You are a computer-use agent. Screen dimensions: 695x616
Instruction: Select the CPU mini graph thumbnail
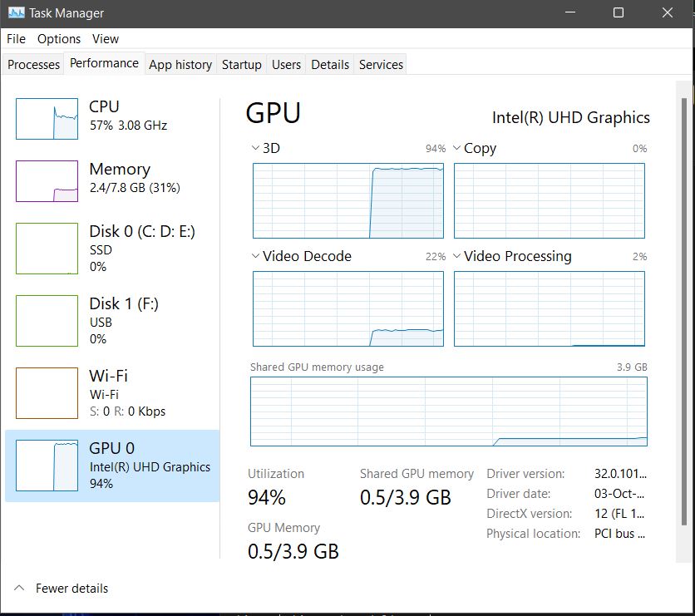click(47, 118)
